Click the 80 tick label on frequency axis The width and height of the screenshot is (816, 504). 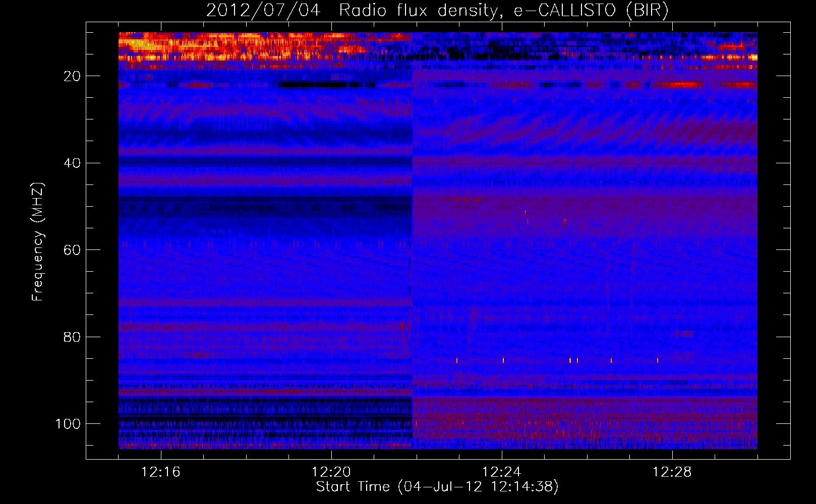(72, 337)
